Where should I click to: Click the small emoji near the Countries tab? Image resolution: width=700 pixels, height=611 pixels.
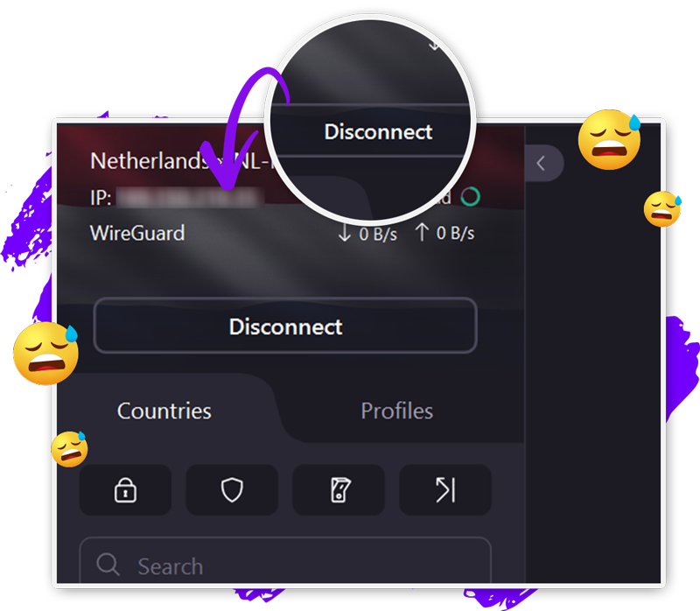point(69,449)
